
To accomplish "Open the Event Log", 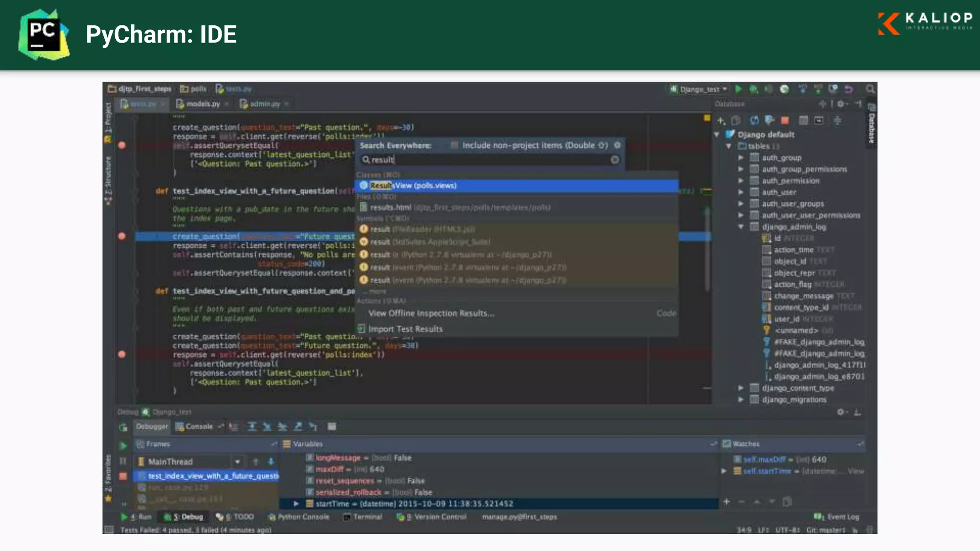I will click(837, 517).
